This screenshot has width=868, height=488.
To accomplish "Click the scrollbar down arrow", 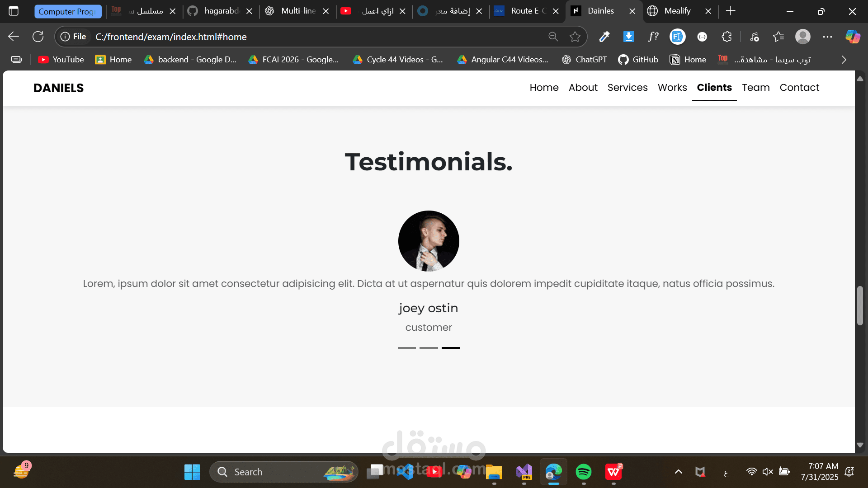I will coord(860,445).
